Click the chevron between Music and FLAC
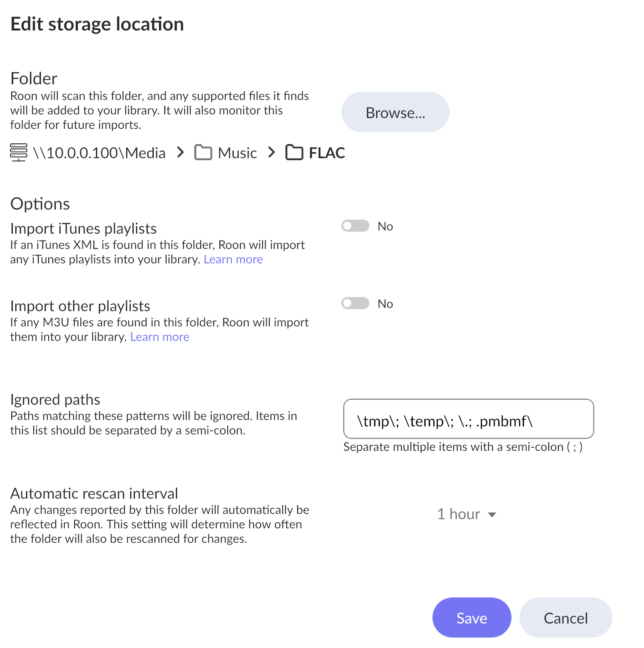 coord(272,153)
